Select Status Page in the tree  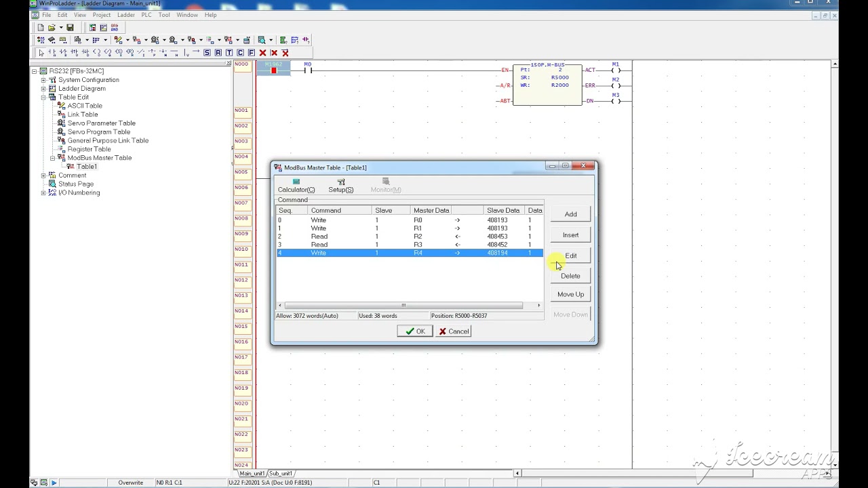[76, 184]
